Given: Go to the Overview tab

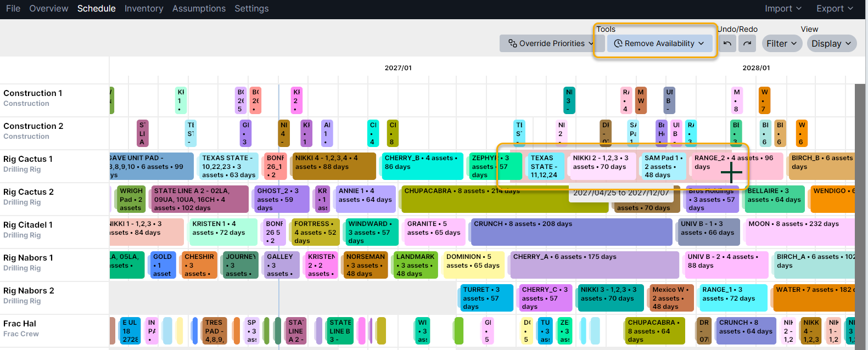Looking at the screenshot, I should 49,8.
